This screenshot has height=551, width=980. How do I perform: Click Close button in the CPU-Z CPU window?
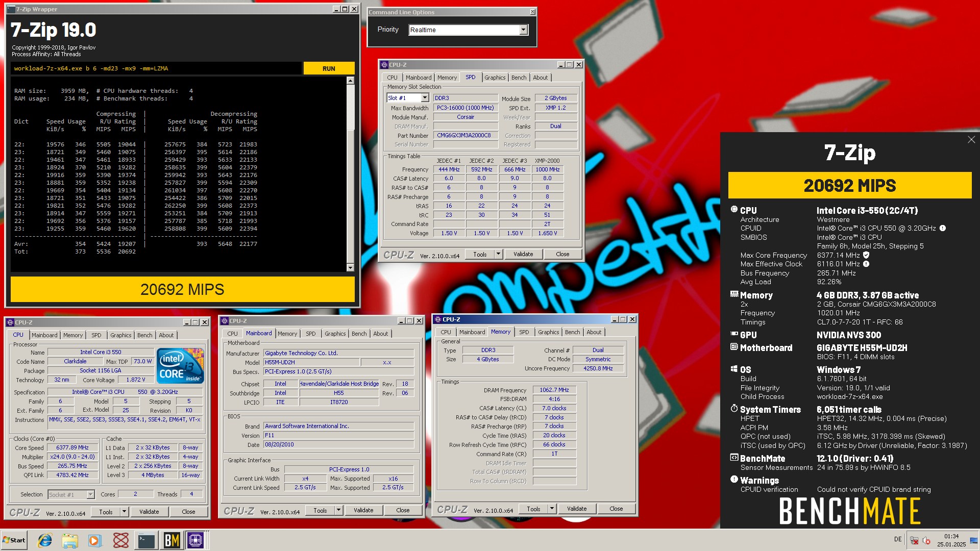point(188,512)
